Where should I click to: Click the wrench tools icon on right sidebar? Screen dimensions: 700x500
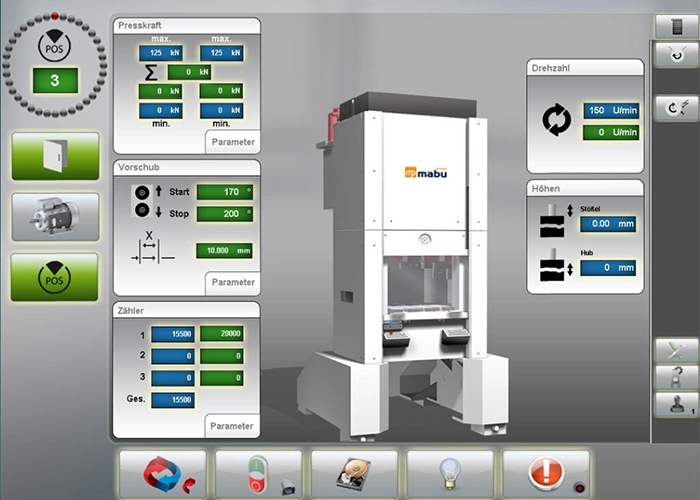(677, 350)
